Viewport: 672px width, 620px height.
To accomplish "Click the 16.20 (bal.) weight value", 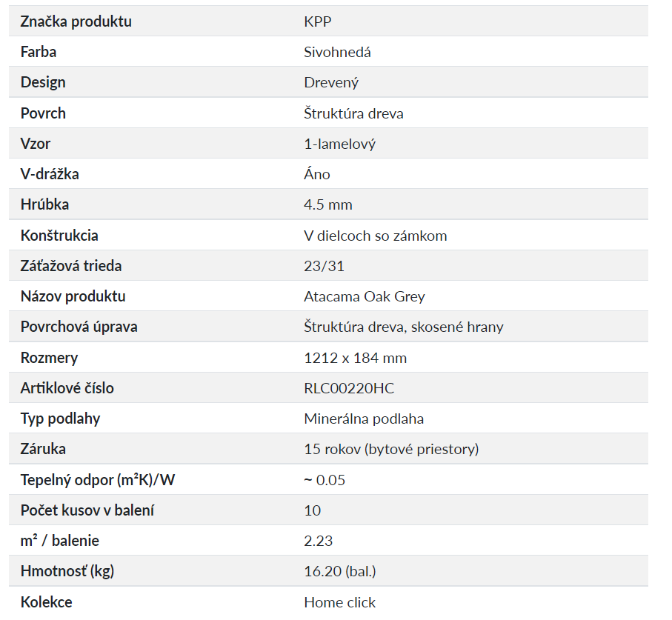I will click(x=340, y=571).
